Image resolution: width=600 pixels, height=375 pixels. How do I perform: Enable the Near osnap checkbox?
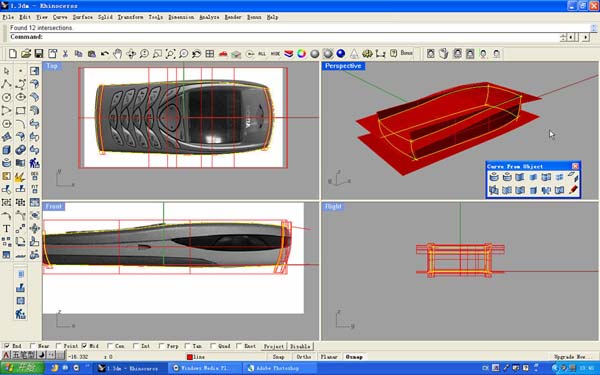[32, 346]
